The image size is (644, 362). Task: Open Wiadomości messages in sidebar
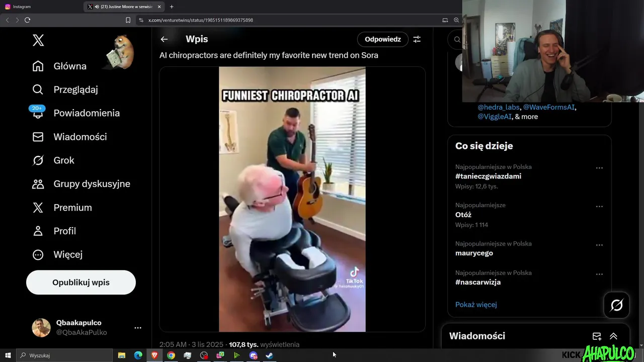[69, 137]
